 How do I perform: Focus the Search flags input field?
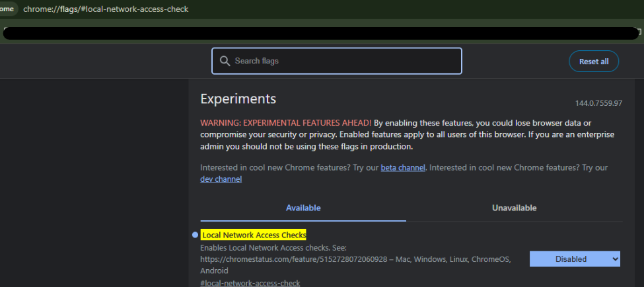coord(343,61)
